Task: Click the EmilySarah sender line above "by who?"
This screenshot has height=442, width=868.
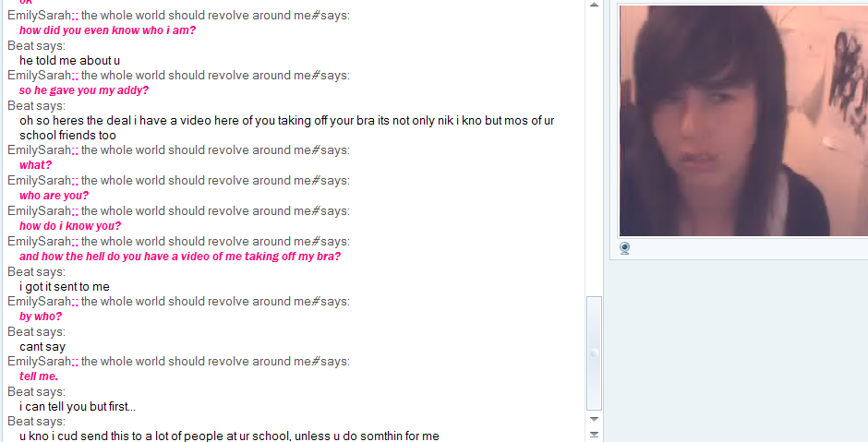Action: click(x=178, y=302)
